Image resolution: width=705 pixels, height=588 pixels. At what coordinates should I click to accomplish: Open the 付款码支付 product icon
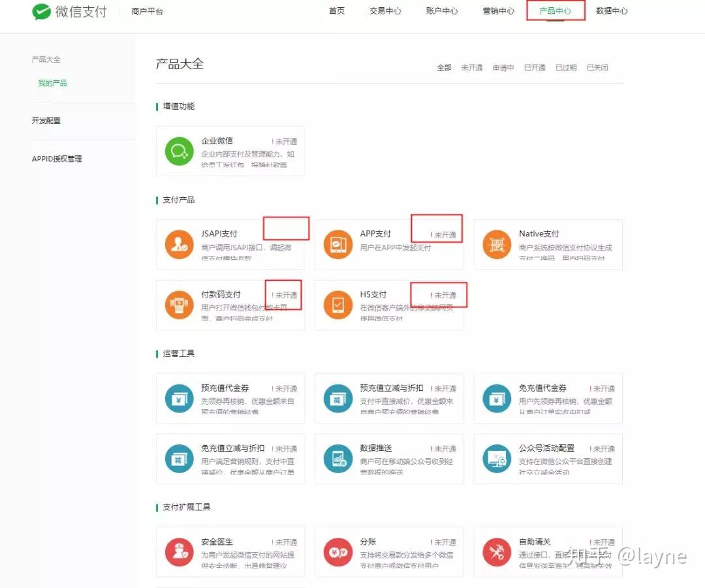(x=179, y=305)
